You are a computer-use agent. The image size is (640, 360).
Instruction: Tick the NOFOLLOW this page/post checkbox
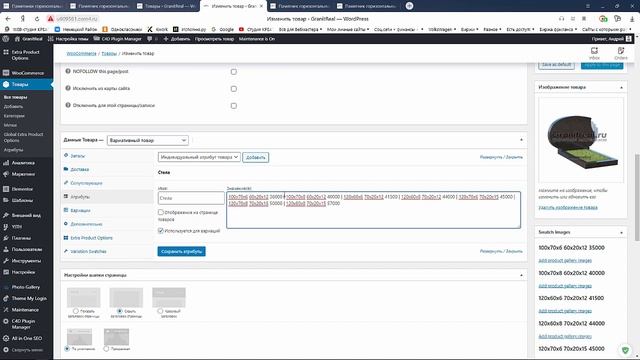(233, 72)
